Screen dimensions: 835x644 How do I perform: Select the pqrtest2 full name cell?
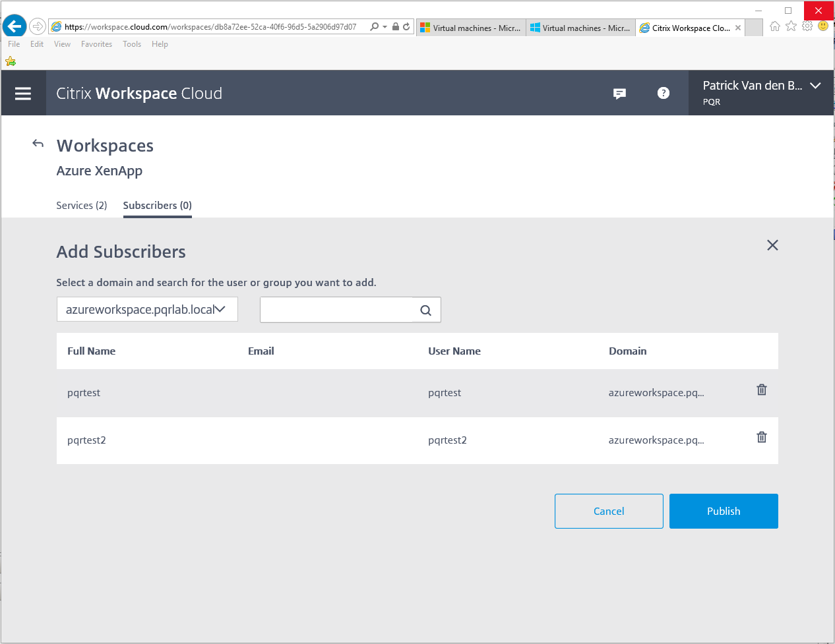86,440
